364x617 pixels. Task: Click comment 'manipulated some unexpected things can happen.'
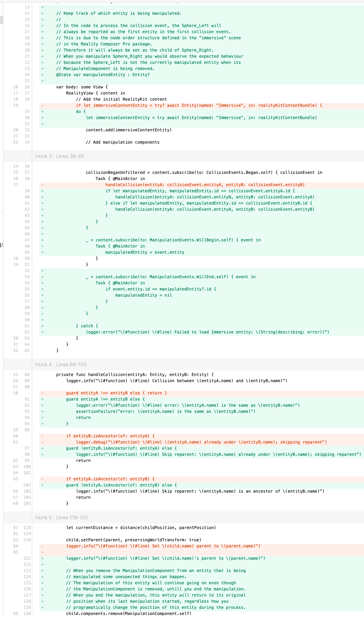pyautogui.click(x=126, y=577)
